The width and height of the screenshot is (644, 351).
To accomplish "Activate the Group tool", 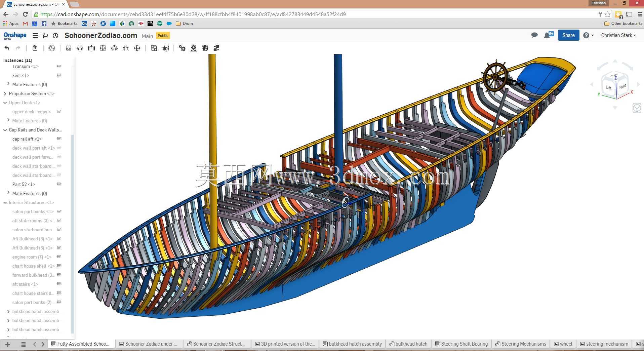I will 154,48.
